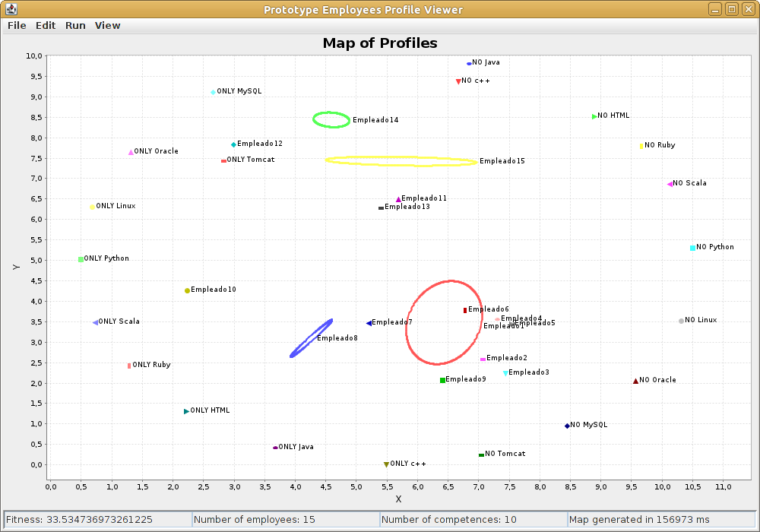Open the Run menu
Screen dimensions: 760x532
(x=75, y=26)
